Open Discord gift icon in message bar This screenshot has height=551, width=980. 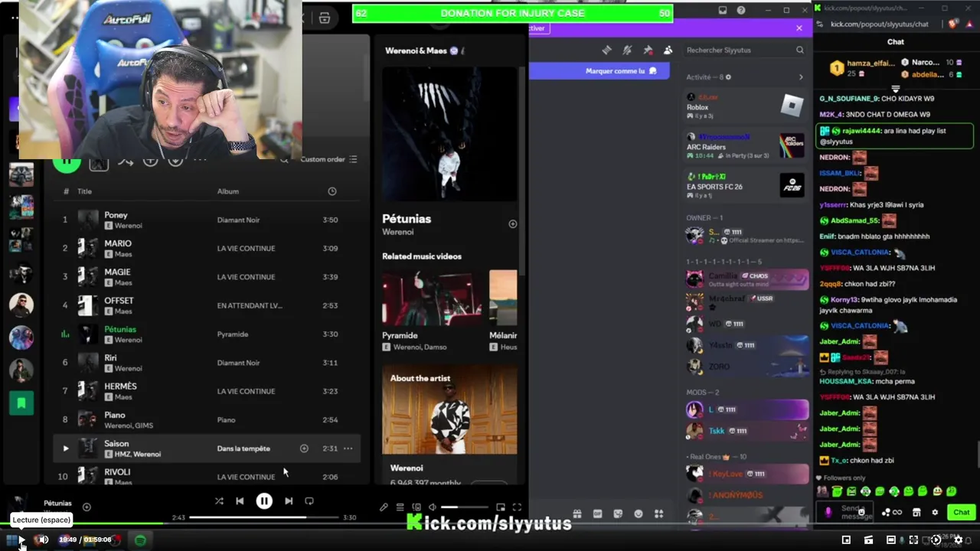[x=577, y=514]
